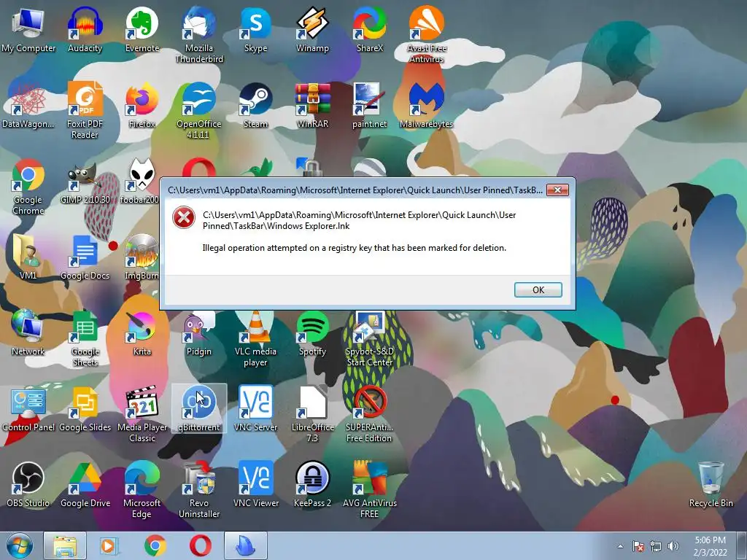Select the Network desktop icon
Screen dimensions: 747x560
pyautogui.click(x=28, y=332)
